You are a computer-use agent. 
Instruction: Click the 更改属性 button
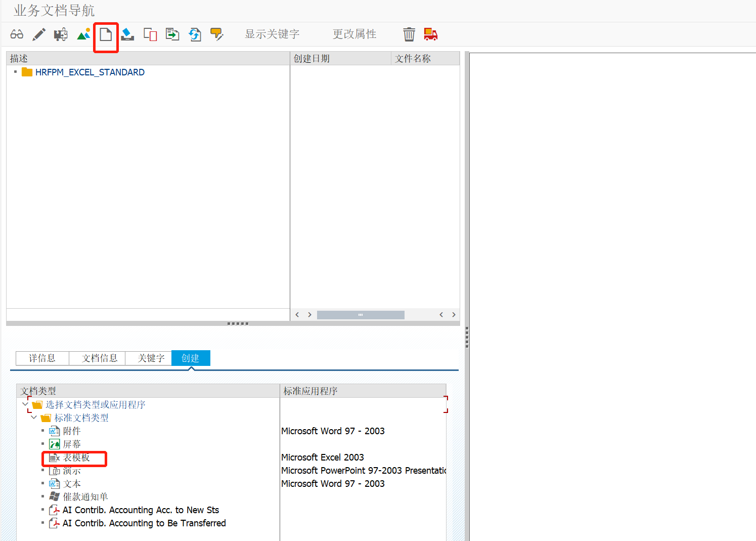click(x=354, y=34)
